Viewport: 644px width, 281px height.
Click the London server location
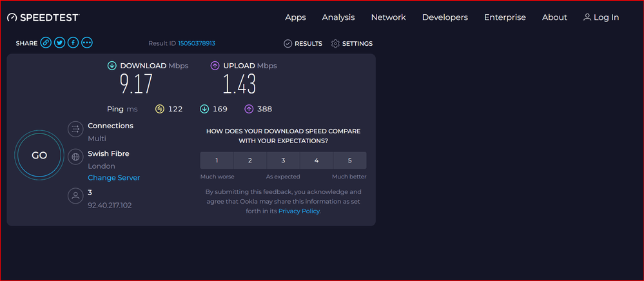(x=101, y=166)
